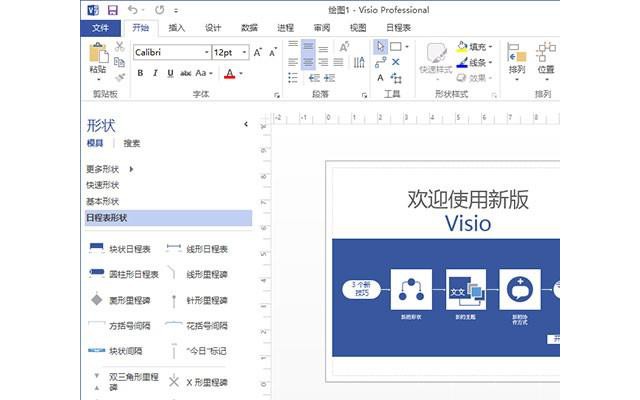Open the Font (字体) dialog launcher
Screen dimensions: 640x400
[x=277, y=95]
